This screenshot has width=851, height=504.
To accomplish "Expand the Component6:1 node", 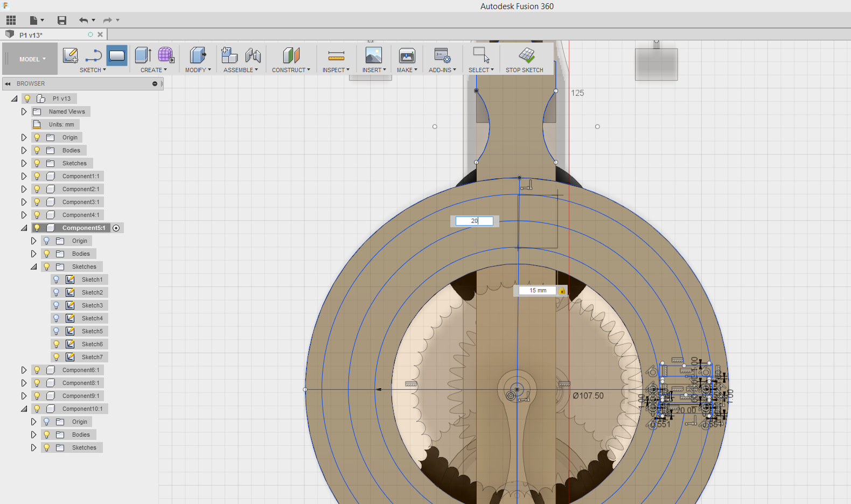I will click(x=24, y=370).
